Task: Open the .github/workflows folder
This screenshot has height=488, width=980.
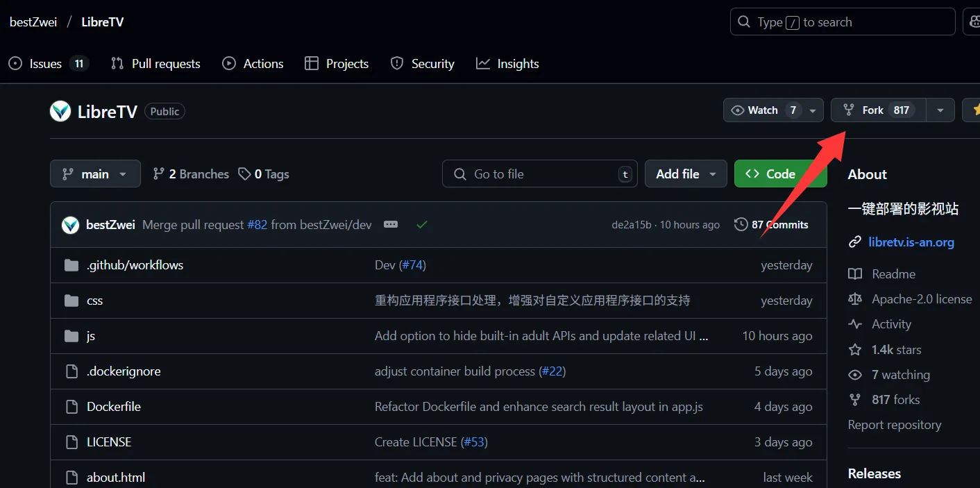Action: 135,265
